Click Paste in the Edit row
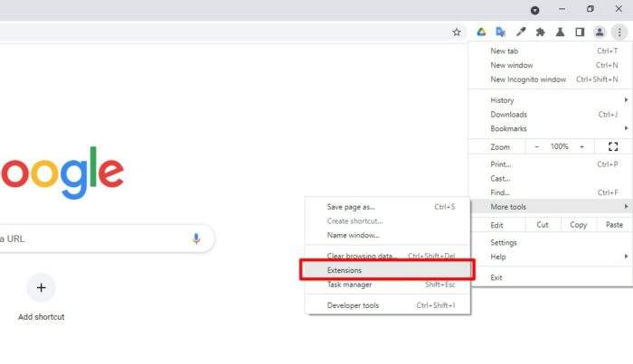The width and height of the screenshot is (633, 364). point(614,225)
